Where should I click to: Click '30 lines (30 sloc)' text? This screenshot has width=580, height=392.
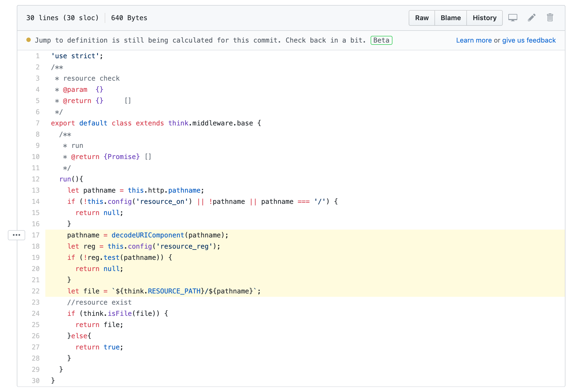62,18
